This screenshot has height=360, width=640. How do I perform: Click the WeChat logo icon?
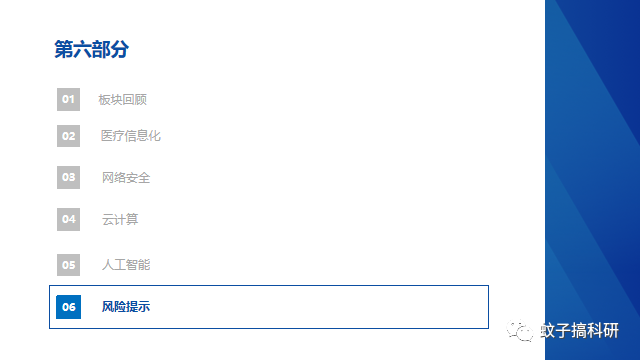tap(520, 330)
